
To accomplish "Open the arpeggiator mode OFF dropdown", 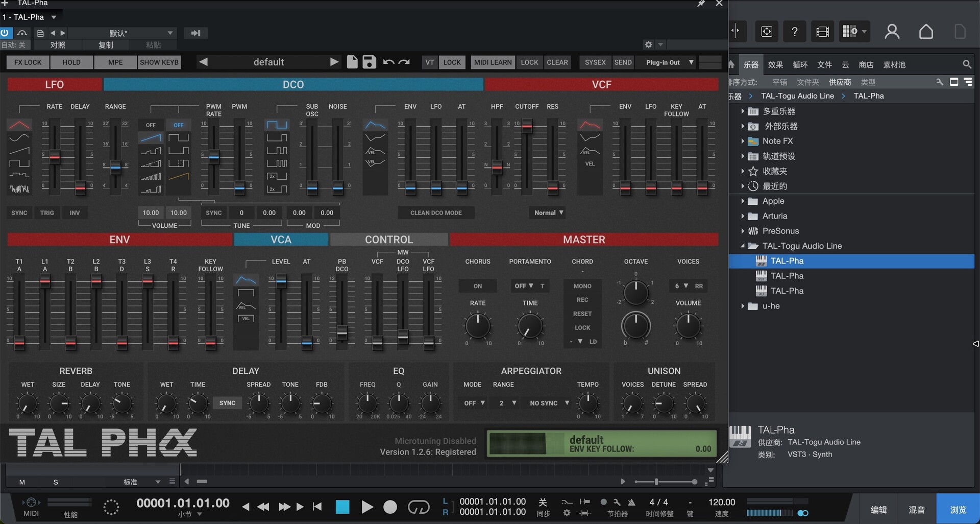I will pyautogui.click(x=474, y=403).
